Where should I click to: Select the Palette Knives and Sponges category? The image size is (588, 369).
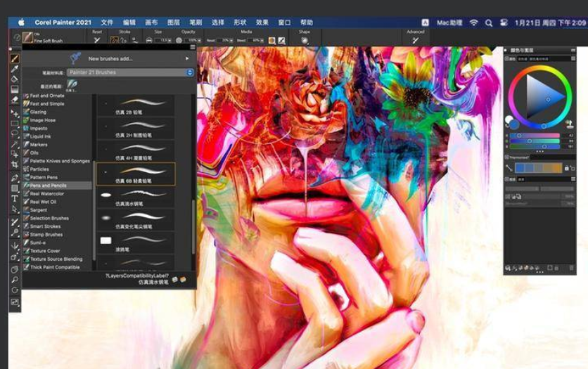pyautogui.click(x=57, y=161)
